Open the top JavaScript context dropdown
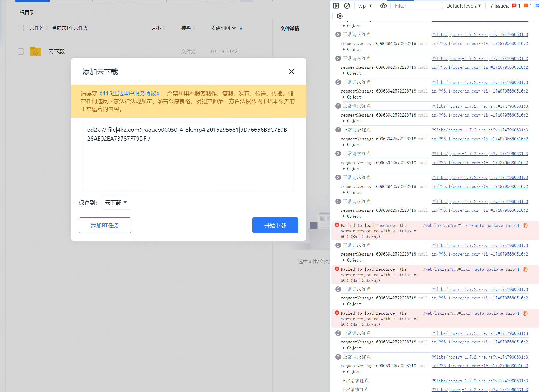Image resolution: width=539 pixels, height=392 pixels. [365, 6]
